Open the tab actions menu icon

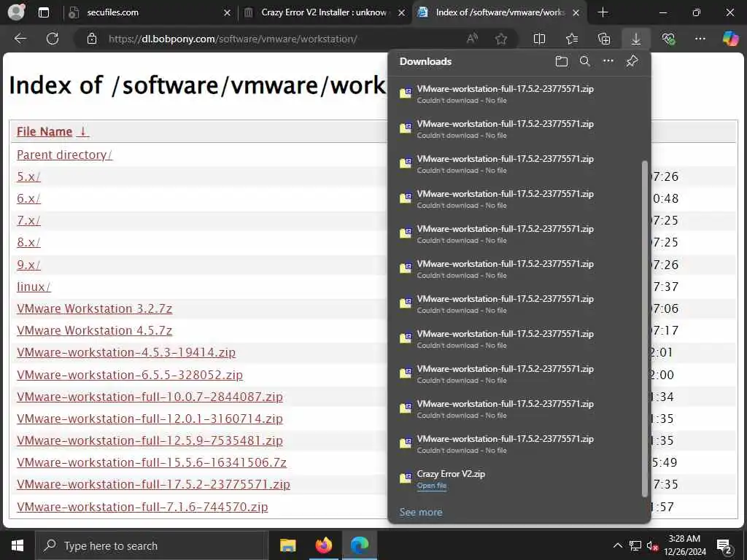[x=44, y=12]
